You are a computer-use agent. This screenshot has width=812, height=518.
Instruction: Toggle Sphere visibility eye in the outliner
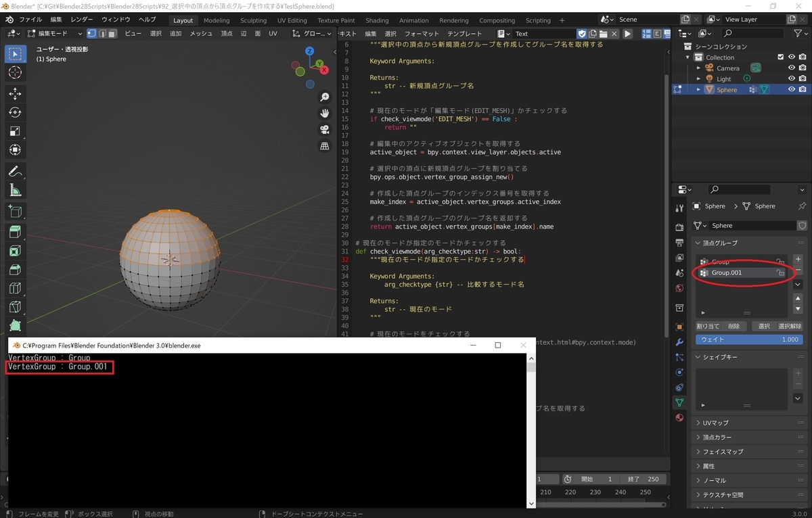pos(792,89)
